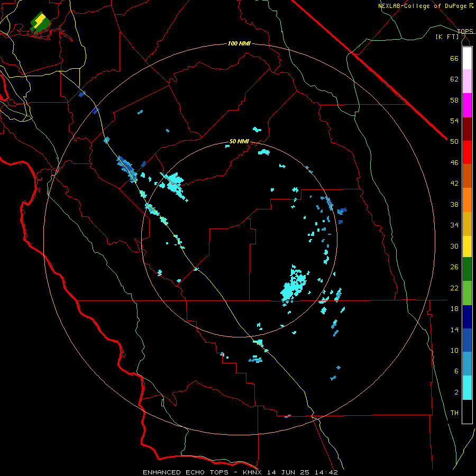Image resolution: width=476 pixels, height=476 pixels.
Task: Click the white swatch in the tops legend
Action: point(467,58)
